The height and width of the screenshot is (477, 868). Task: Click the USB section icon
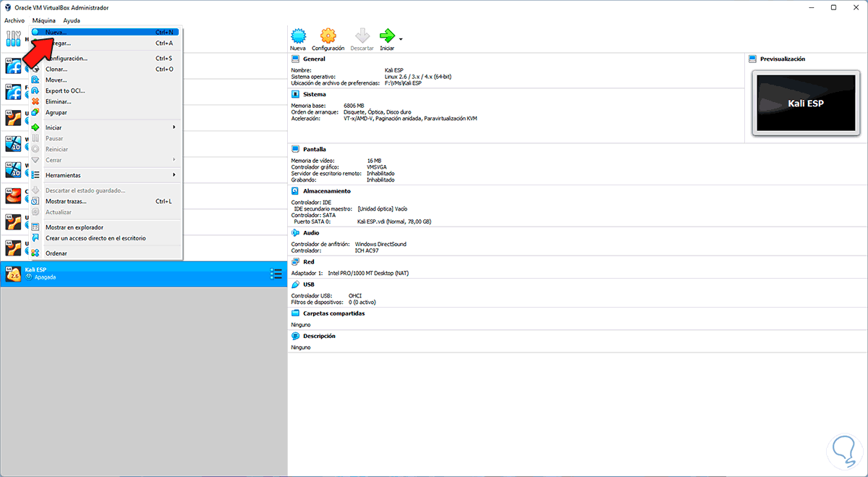click(x=295, y=284)
